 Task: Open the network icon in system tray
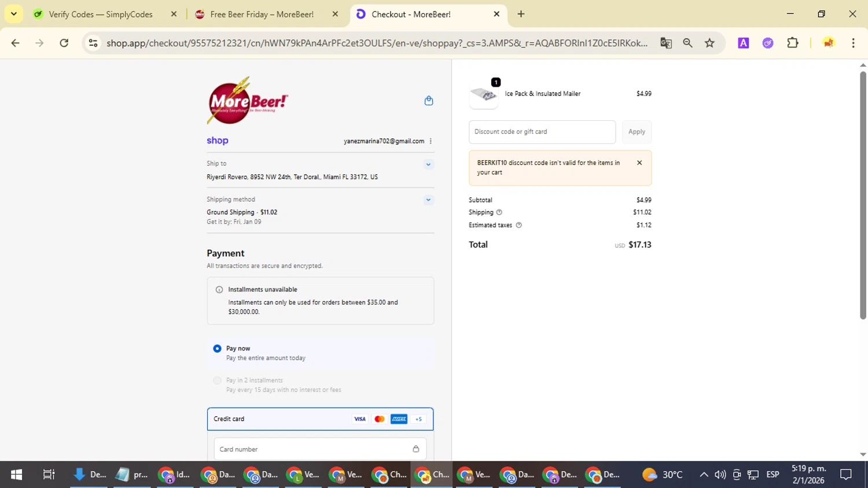[753, 475]
